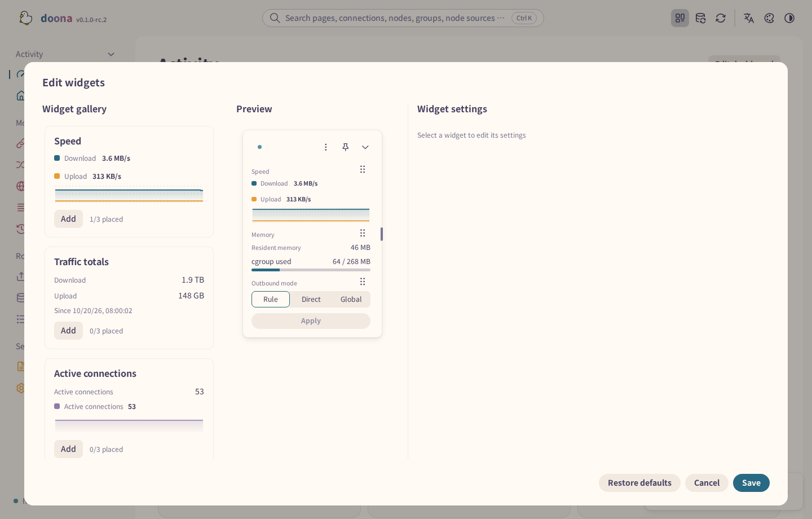Click the Speed chart in widget gallery

129,194
